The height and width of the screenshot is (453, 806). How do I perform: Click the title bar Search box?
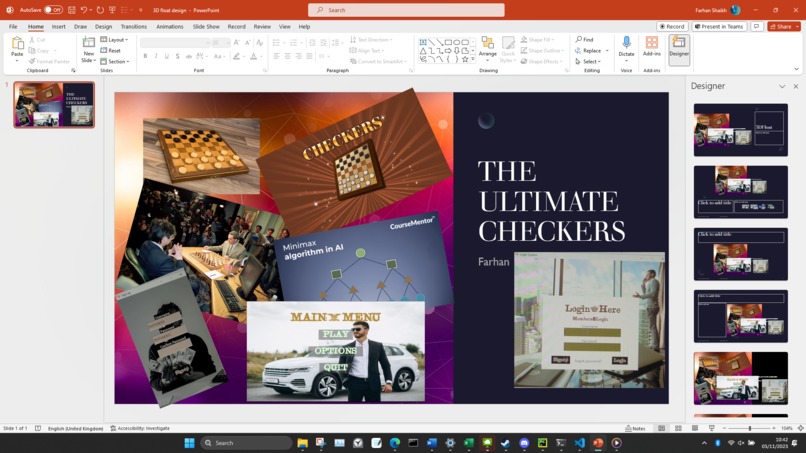point(406,10)
